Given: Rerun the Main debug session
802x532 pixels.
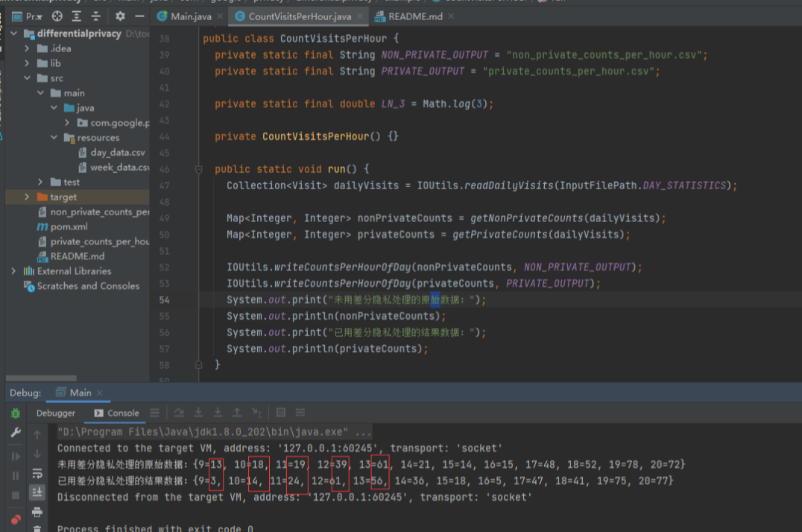Looking at the screenshot, I should tap(16, 413).
